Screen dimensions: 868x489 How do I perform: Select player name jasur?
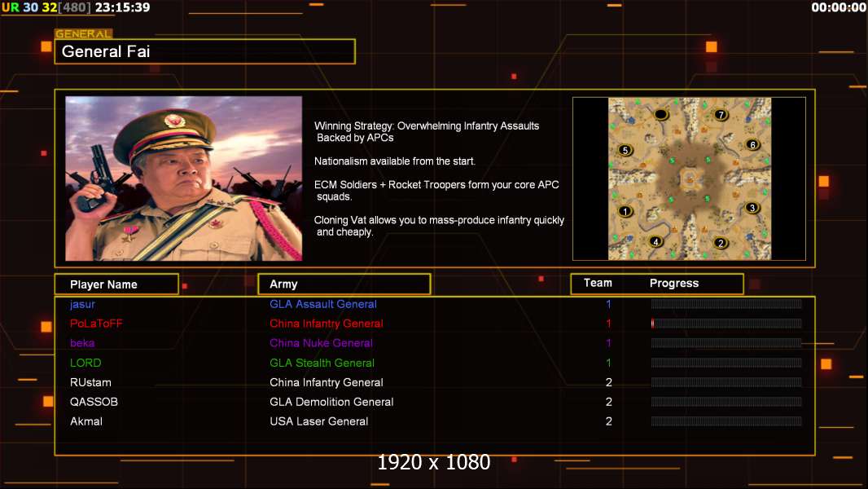(x=82, y=304)
